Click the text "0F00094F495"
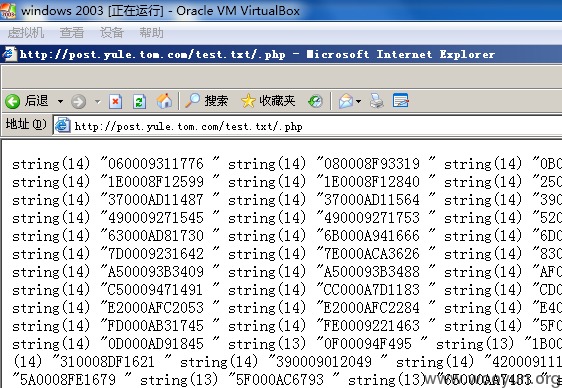Viewport: 562px width, 388px height. (368, 344)
